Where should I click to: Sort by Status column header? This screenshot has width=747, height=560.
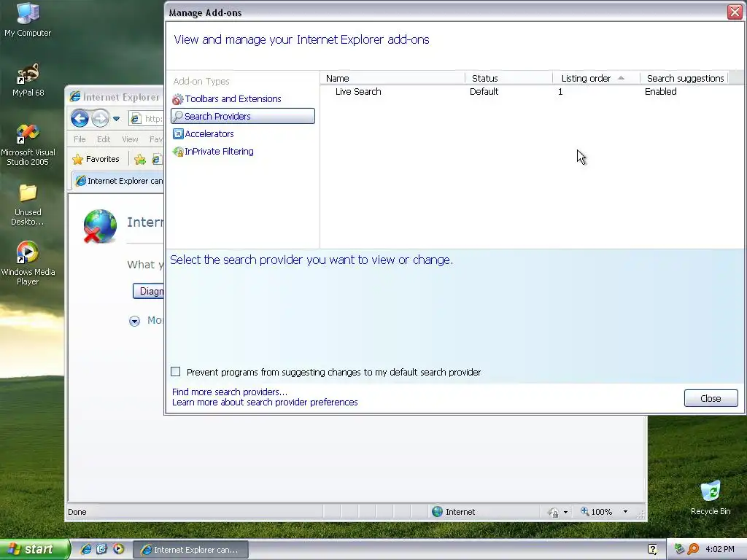(508, 78)
